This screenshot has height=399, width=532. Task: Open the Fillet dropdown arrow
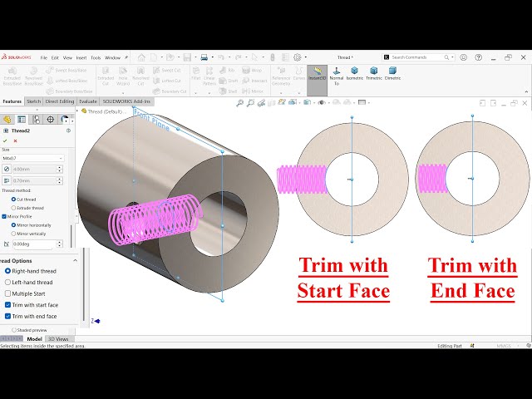click(x=196, y=92)
